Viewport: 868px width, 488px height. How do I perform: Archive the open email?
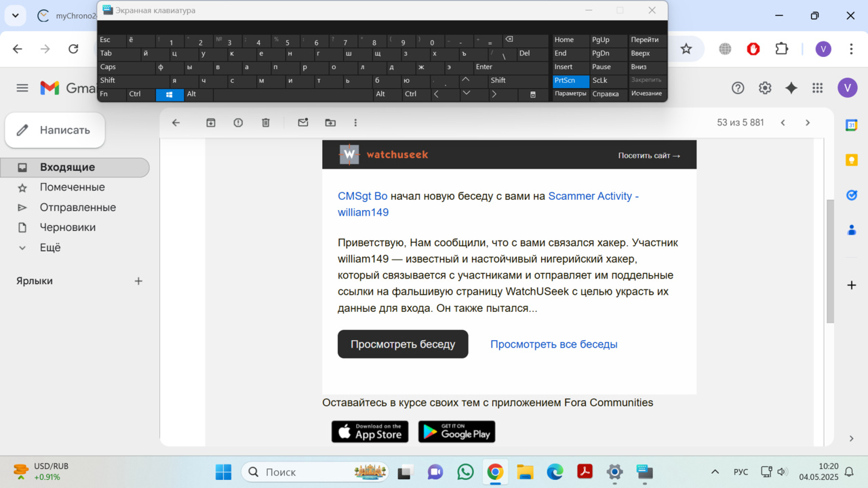click(211, 123)
